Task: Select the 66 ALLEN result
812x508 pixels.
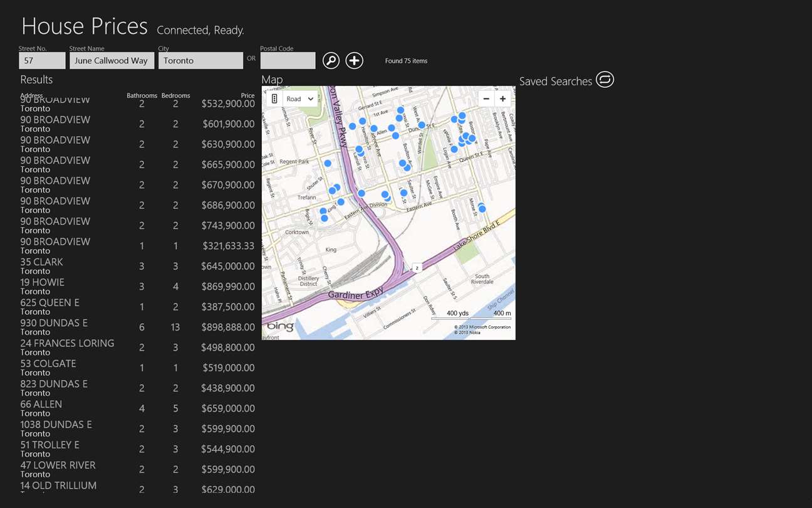Action: [137, 408]
